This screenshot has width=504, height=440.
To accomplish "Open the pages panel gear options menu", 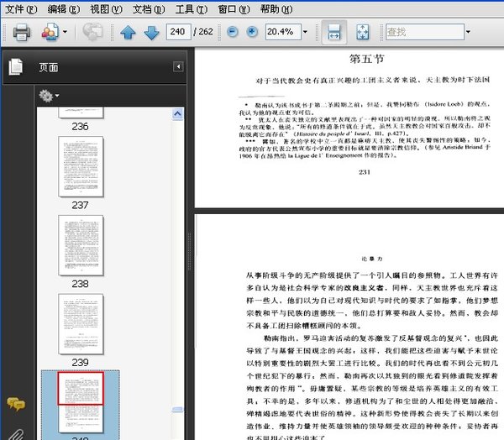I will pyautogui.click(x=49, y=96).
